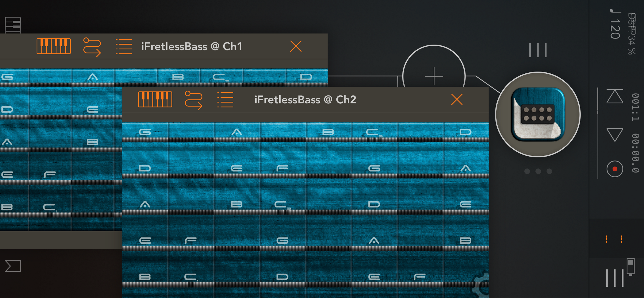Click the iFretlessBass @ Ch2 title
Image resolution: width=644 pixels, height=298 pixels.
point(305,100)
